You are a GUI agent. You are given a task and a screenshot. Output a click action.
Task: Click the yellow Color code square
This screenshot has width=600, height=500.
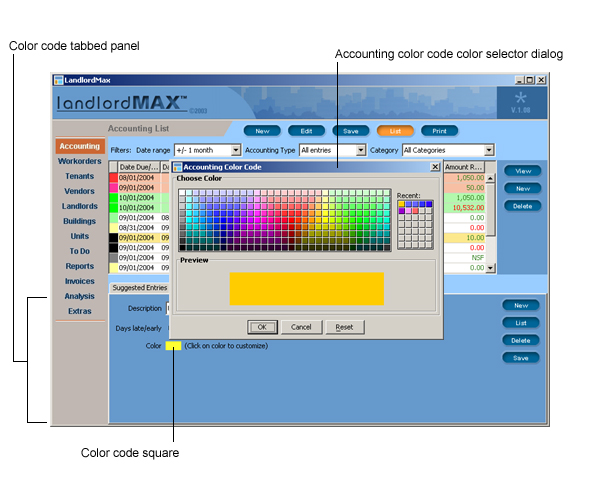click(x=173, y=346)
